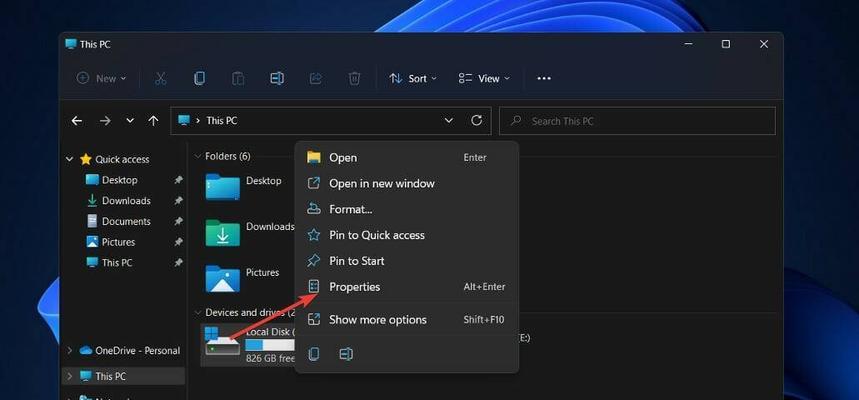The height and width of the screenshot is (400, 859).
Task: Click the copy icon at context menu bottom
Action: 314,354
